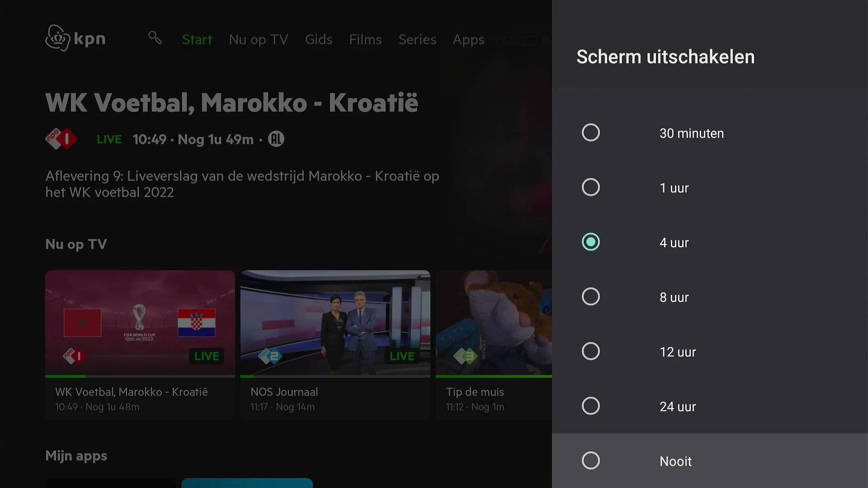868x488 pixels.
Task: Click the NPO 1 channel logo under title
Action: click(x=61, y=139)
